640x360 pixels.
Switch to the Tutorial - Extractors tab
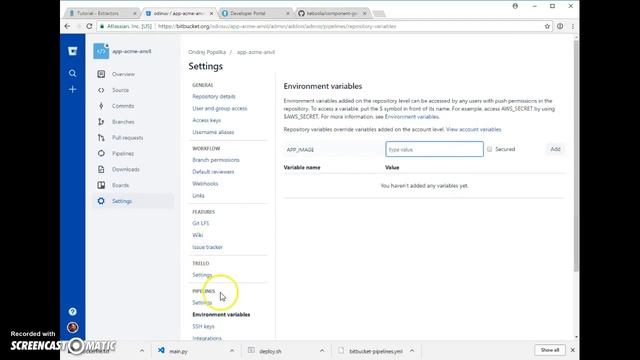[x=102, y=13]
